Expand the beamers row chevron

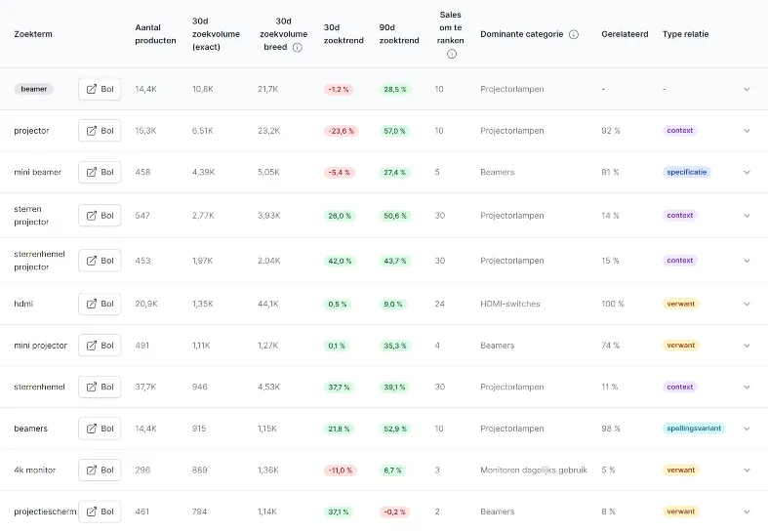(747, 429)
